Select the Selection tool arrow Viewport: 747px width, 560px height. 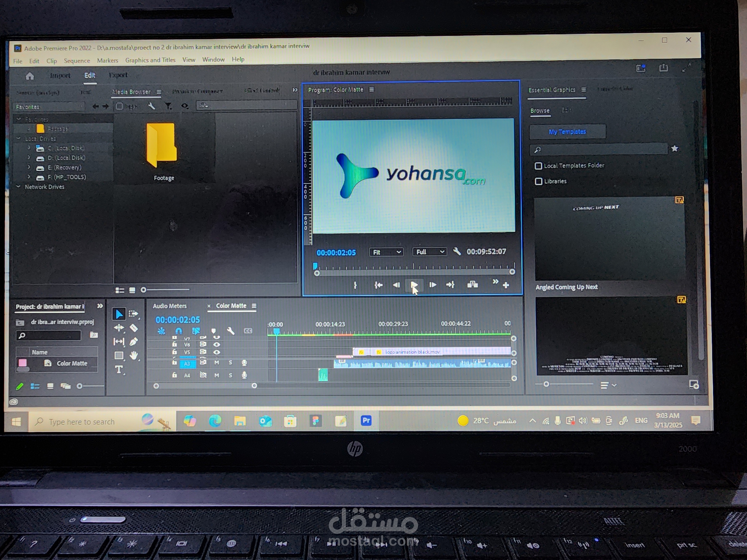click(x=119, y=314)
